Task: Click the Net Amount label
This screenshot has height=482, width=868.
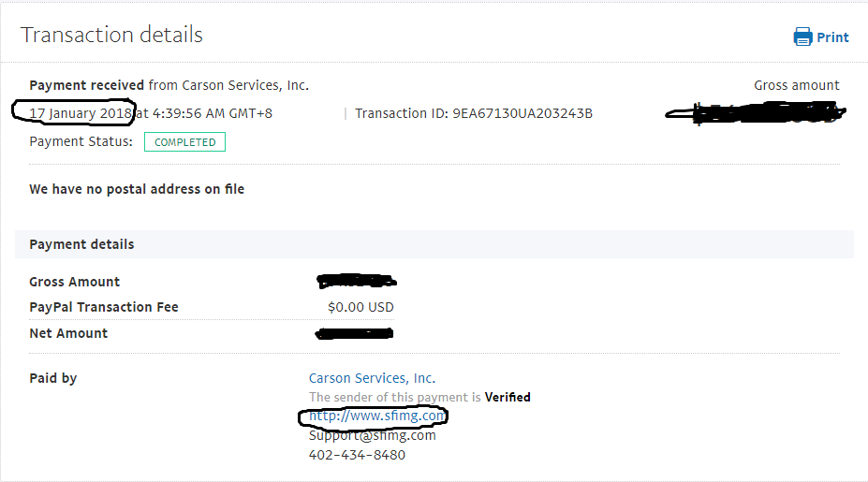Action: pos(68,333)
